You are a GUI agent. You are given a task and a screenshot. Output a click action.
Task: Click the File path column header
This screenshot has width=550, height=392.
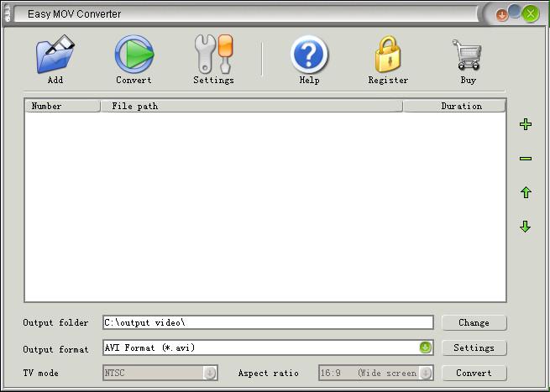coord(252,107)
